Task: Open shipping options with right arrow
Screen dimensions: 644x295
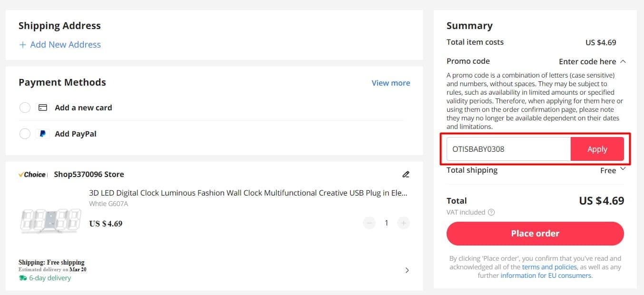Action: (x=407, y=270)
